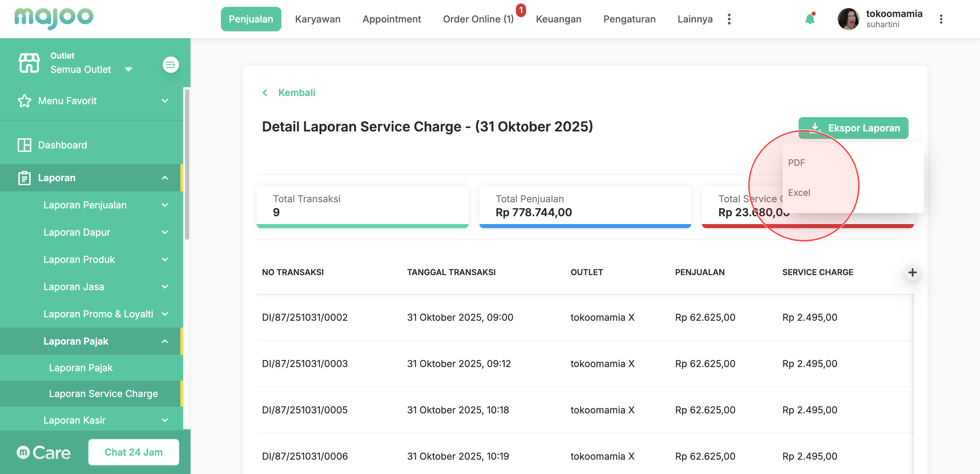Click the sidebar vertical scrollbar
980x474 pixels.
click(187, 164)
